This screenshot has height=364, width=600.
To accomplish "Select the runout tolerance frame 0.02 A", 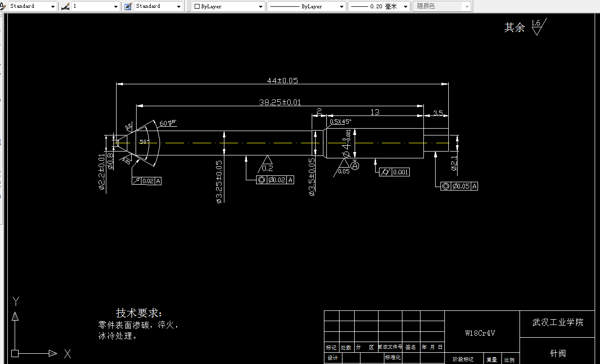I will click(147, 181).
